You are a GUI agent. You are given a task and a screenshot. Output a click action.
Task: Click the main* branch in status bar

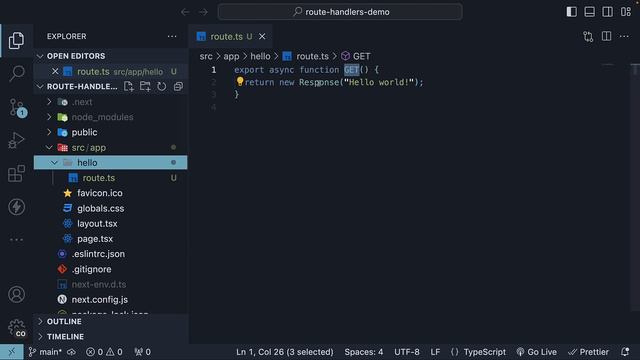tap(45, 352)
